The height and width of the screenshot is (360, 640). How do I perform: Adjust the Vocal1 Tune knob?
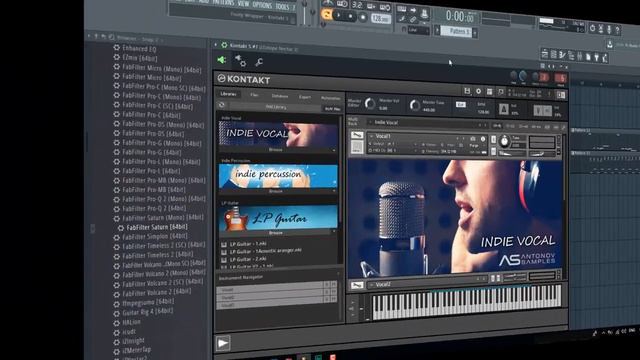[x=504, y=141]
